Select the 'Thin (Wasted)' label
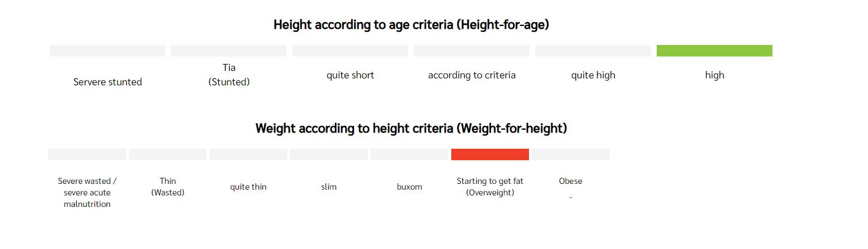 pos(168,187)
